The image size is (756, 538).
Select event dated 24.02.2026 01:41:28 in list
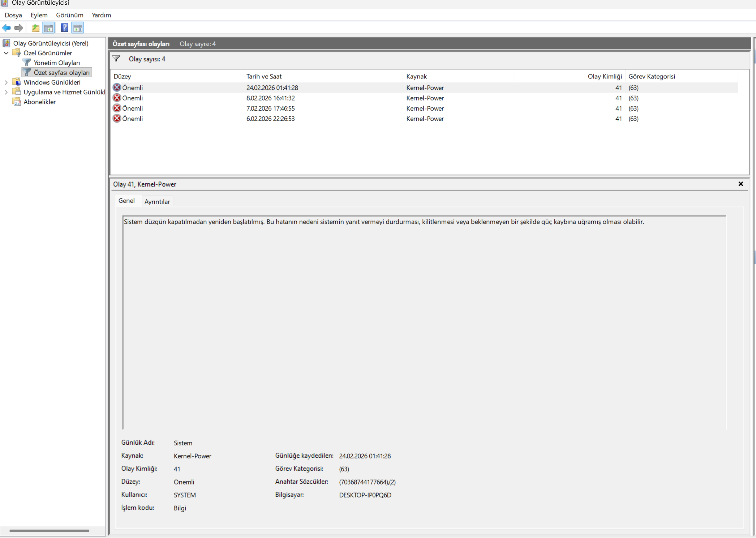[424, 88]
